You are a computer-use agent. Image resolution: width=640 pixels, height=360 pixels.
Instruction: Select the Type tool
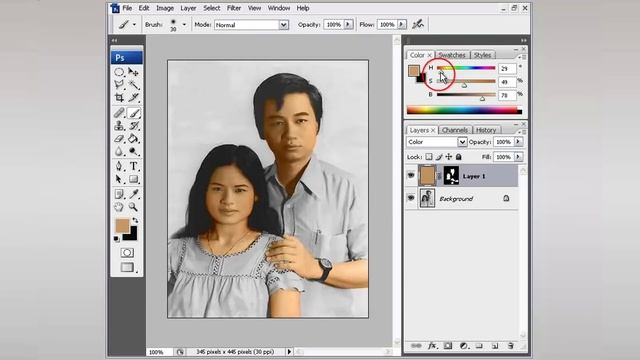tap(133, 167)
